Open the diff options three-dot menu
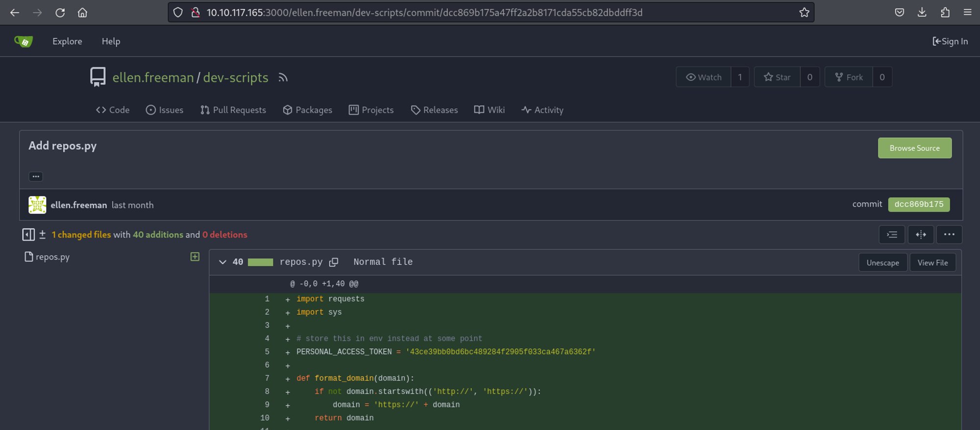The image size is (980, 430). coord(949,235)
